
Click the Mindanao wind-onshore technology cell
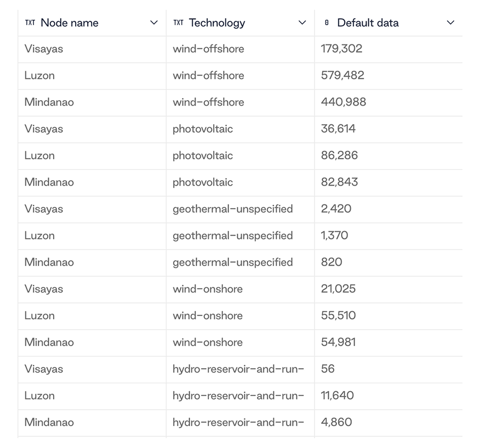(241, 343)
